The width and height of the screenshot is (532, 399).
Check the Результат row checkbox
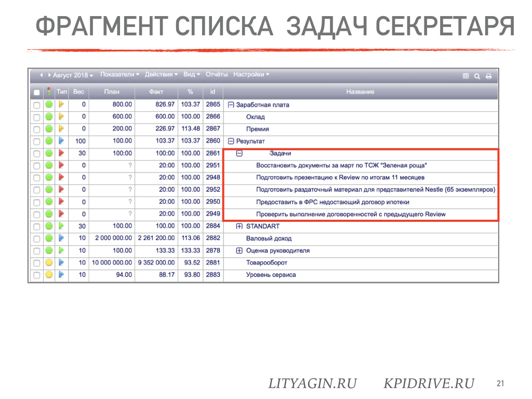point(37,141)
